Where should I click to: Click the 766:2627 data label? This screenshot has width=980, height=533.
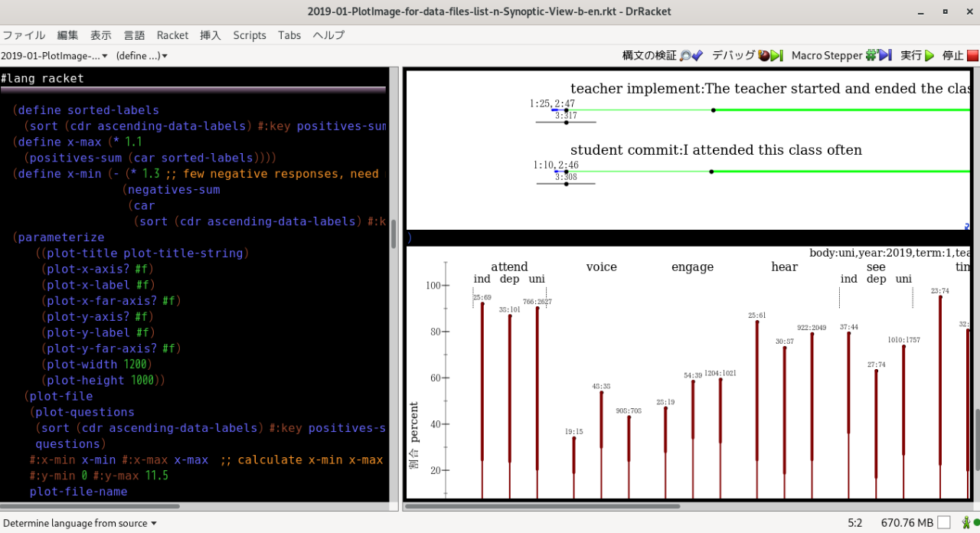[x=537, y=302]
